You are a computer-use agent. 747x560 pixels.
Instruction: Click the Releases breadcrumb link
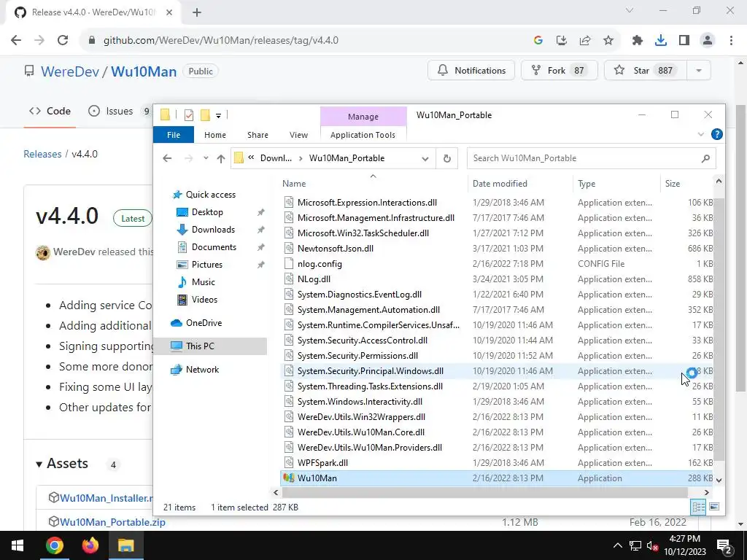42,154
